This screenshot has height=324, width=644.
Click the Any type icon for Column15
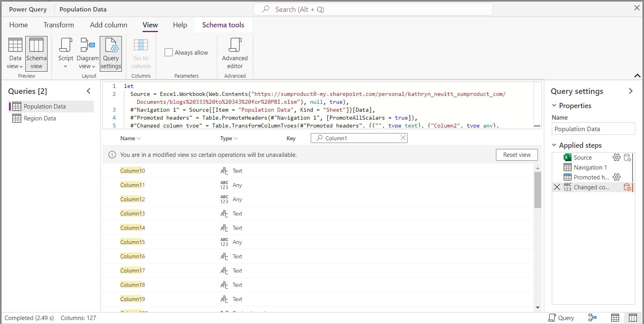point(224,242)
